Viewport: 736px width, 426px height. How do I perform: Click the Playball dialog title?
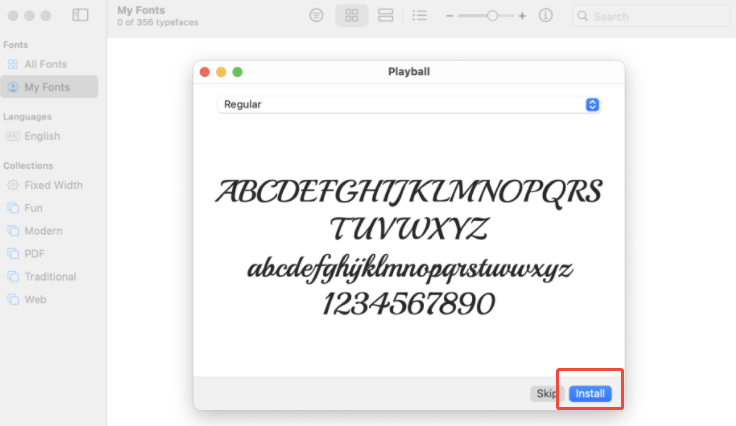(409, 72)
